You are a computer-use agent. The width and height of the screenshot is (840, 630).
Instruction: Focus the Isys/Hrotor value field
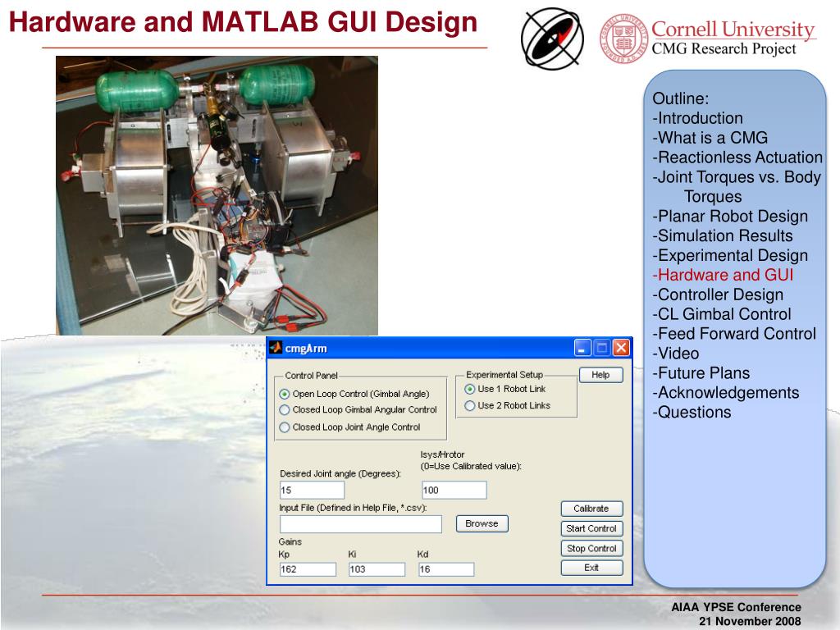[x=454, y=491]
